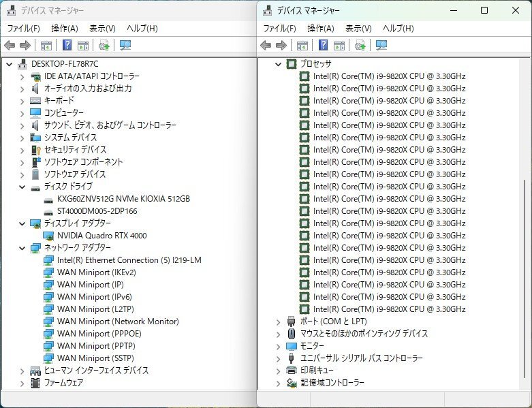Screen dimensions: 532x408
Task: Click the セキュリティ デバイス key icon
Action: coord(35,150)
